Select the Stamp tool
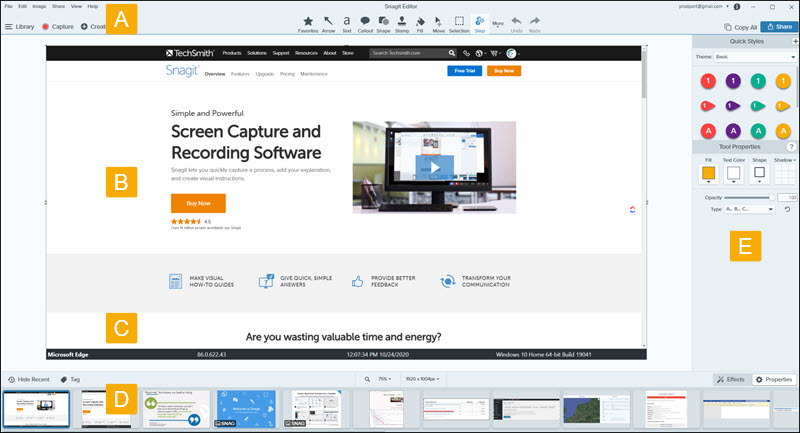The width and height of the screenshot is (800, 433). [x=402, y=24]
